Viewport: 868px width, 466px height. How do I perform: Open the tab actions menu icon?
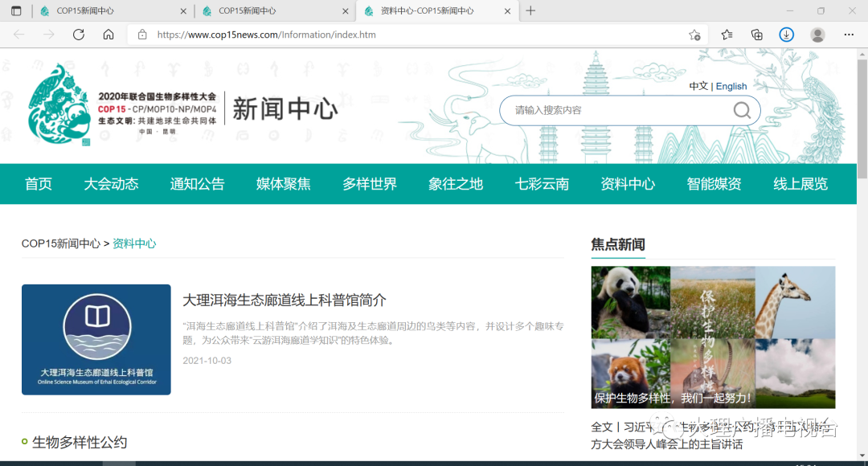coord(16,11)
